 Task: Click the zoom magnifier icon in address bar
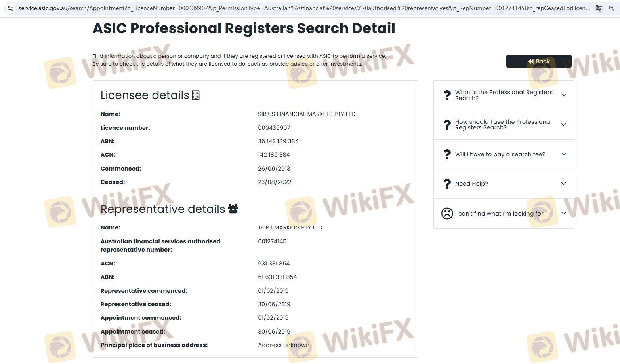tap(611, 8)
